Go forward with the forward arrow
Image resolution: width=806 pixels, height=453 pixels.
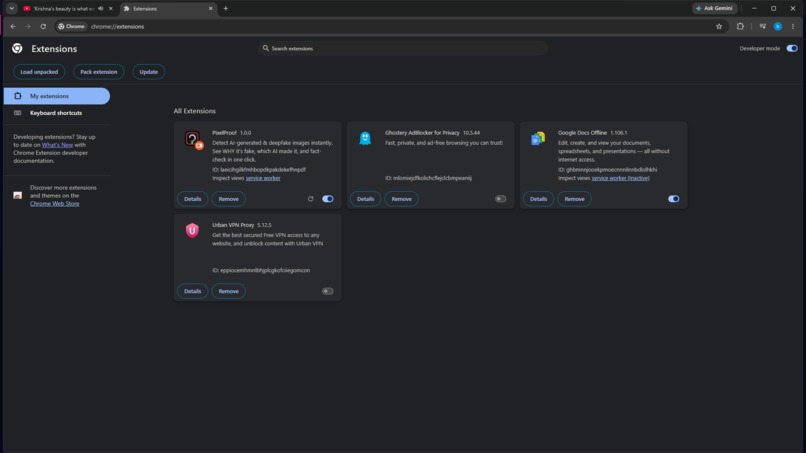[x=28, y=27]
